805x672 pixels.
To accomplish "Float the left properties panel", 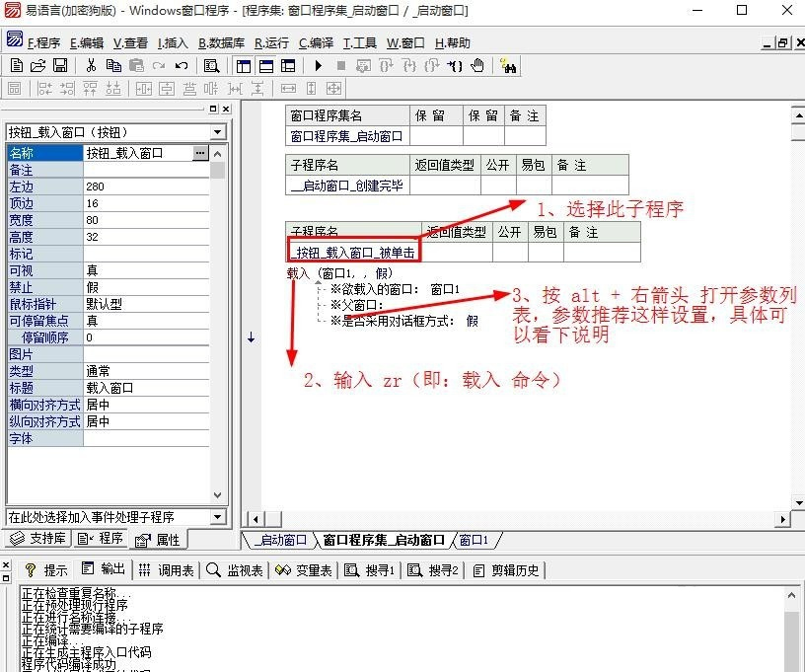I will point(213,109).
